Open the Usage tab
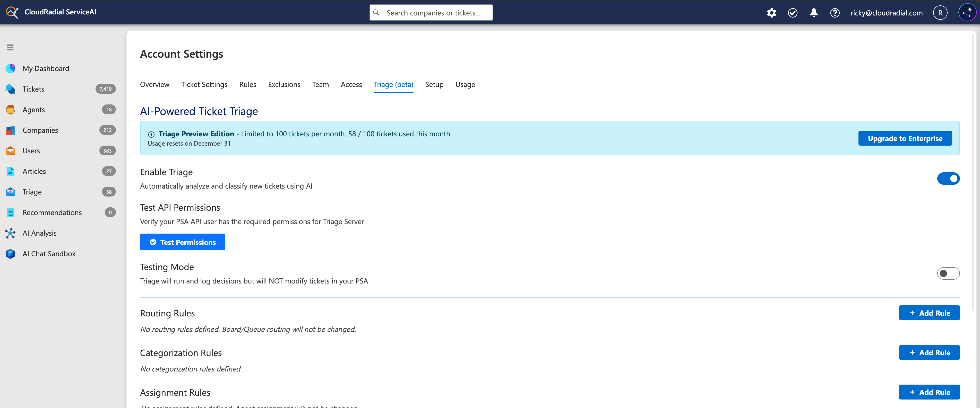Image resolution: width=980 pixels, height=408 pixels. click(465, 84)
